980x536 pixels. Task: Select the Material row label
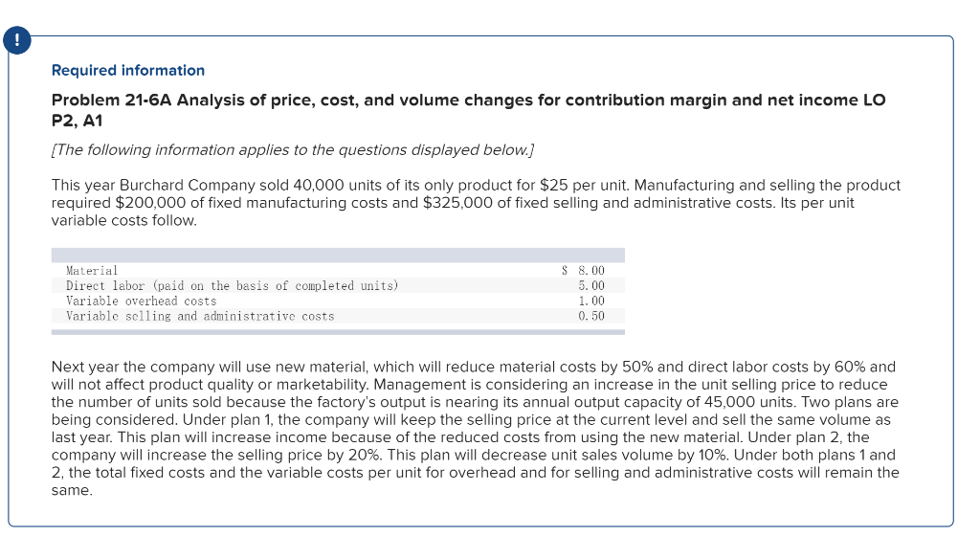point(92,272)
